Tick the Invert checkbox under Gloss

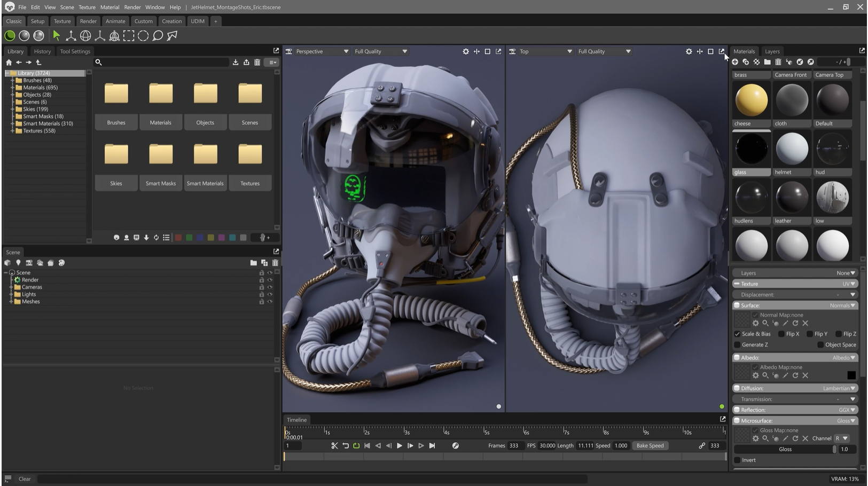737,460
